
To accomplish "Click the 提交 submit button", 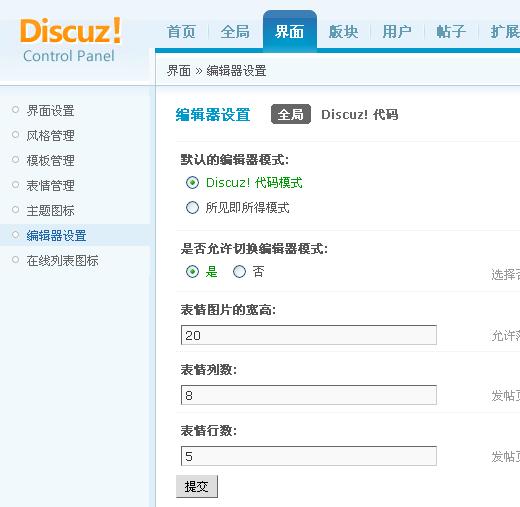I will [197, 487].
